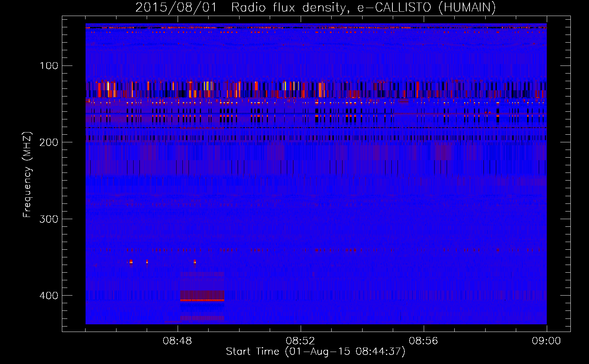Click the time tick label '08:52'
This screenshot has width=589, height=364.
300,341
